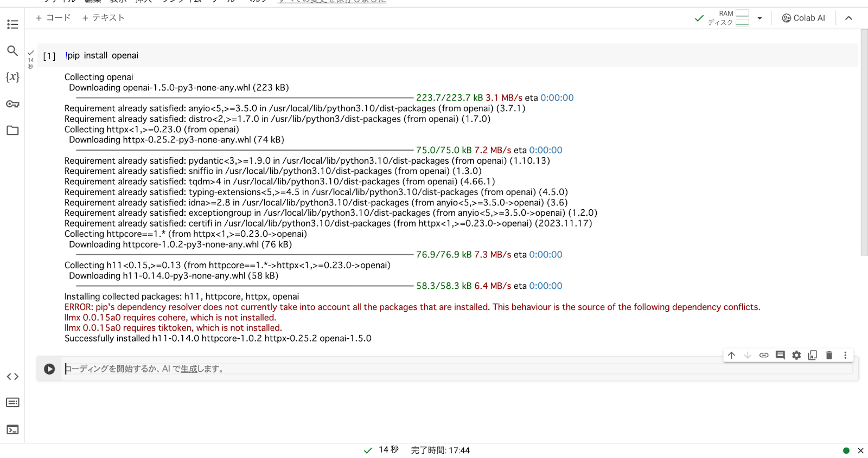Image resolution: width=868 pixels, height=458 pixels.
Task: Open the cell's more actions menu
Action: pyautogui.click(x=845, y=356)
